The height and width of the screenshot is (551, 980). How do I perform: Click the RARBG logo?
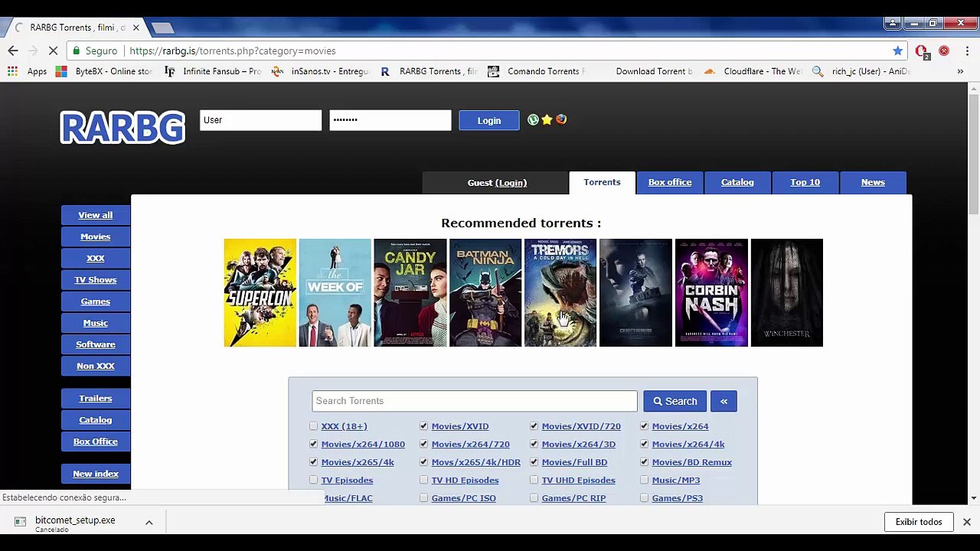click(122, 127)
